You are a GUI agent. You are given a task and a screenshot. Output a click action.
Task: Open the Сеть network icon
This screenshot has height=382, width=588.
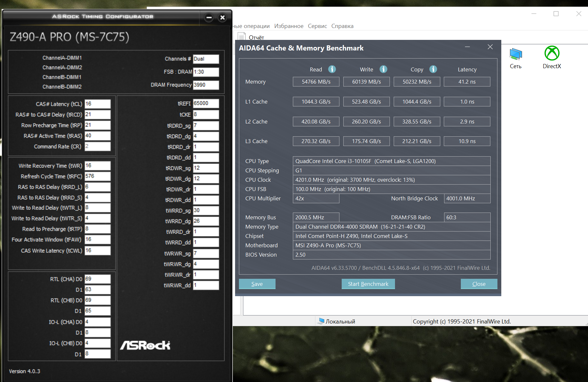tap(516, 58)
